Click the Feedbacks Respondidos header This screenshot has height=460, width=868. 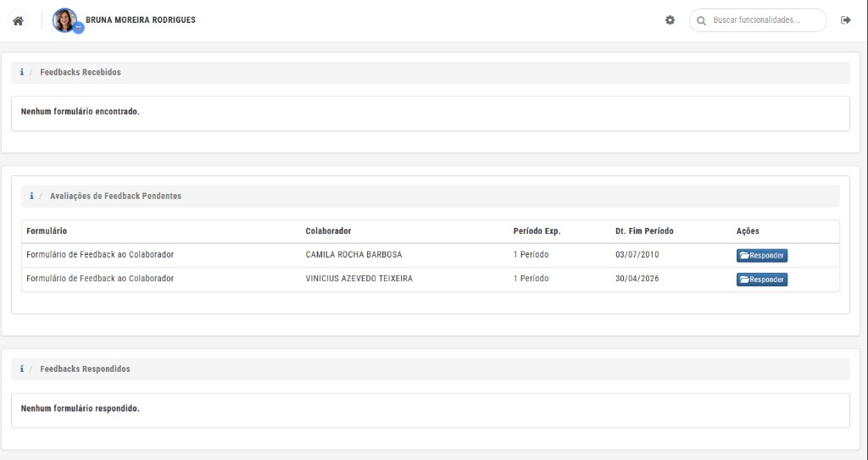[86, 369]
